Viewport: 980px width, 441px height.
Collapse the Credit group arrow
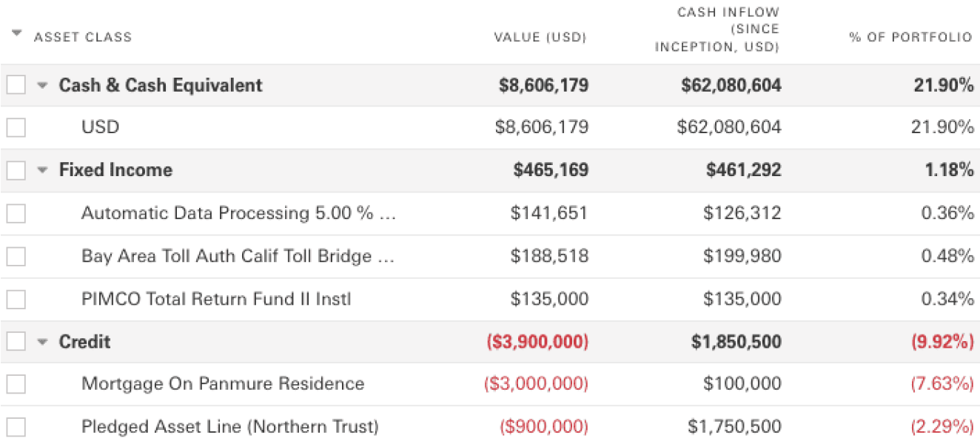(42, 343)
